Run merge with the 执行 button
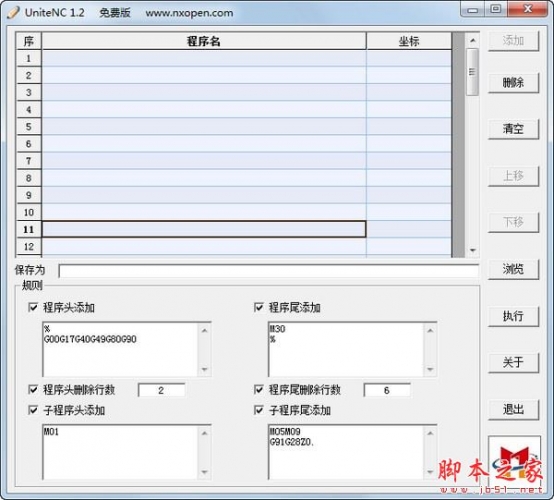The image size is (554, 500). (513, 316)
